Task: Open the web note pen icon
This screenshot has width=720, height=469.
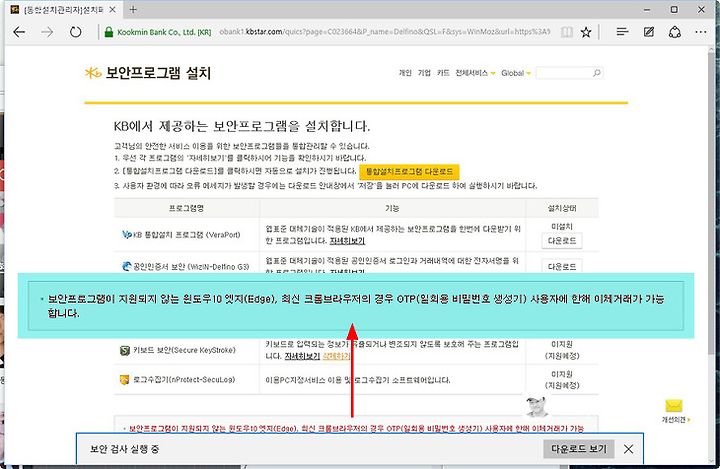Action: (x=649, y=32)
